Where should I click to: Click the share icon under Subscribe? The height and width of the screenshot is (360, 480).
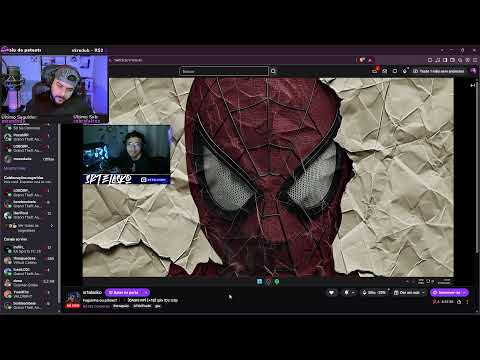click(459, 302)
